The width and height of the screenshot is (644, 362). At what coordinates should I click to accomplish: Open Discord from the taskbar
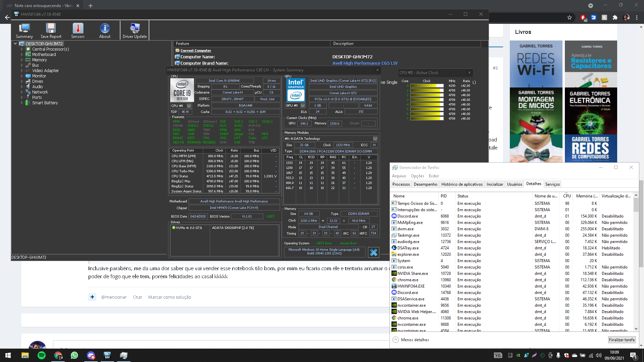tap(91, 355)
